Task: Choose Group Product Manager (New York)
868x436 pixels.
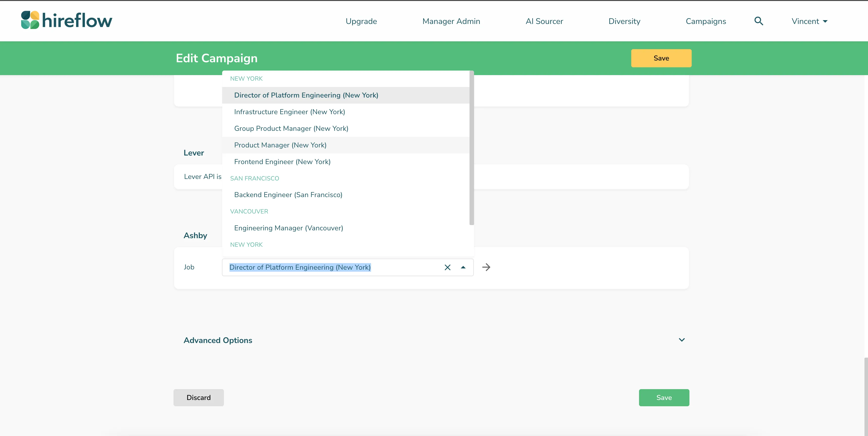Action: 346,129
